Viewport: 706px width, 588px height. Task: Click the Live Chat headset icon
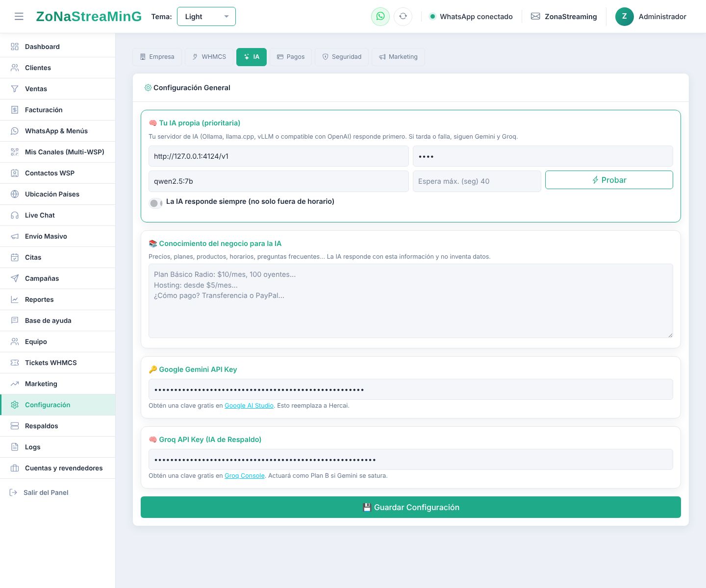(15, 215)
